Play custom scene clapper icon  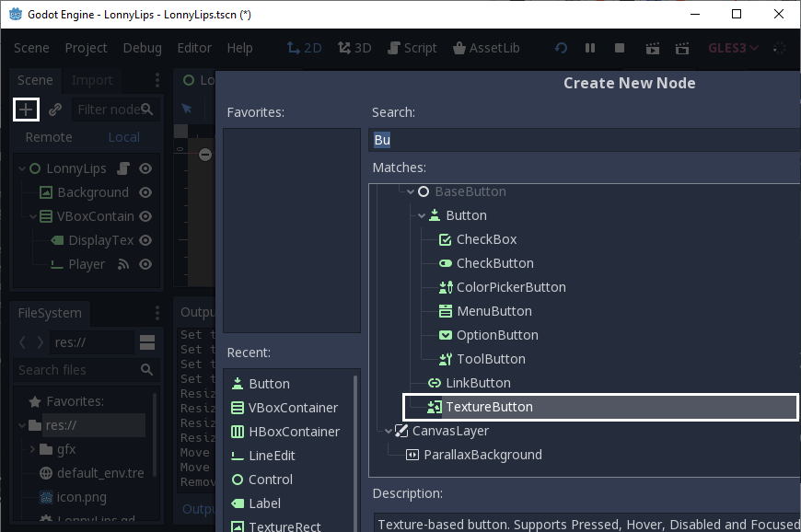coord(682,49)
